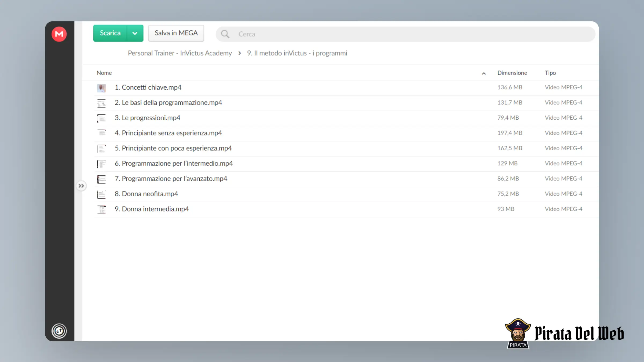Sort by the Nome column header
The image size is (644, 362).
coord(104,73)
